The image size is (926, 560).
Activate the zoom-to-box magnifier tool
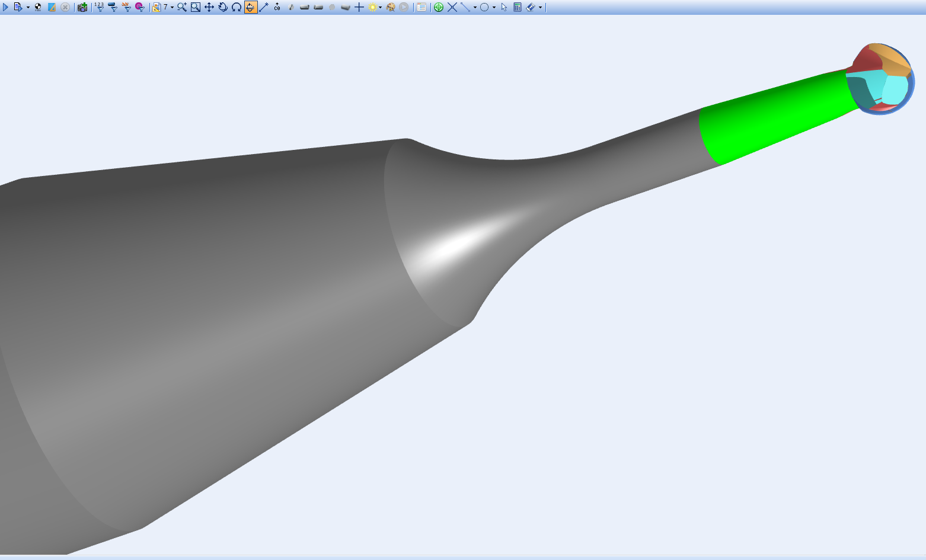click(196, 7)
